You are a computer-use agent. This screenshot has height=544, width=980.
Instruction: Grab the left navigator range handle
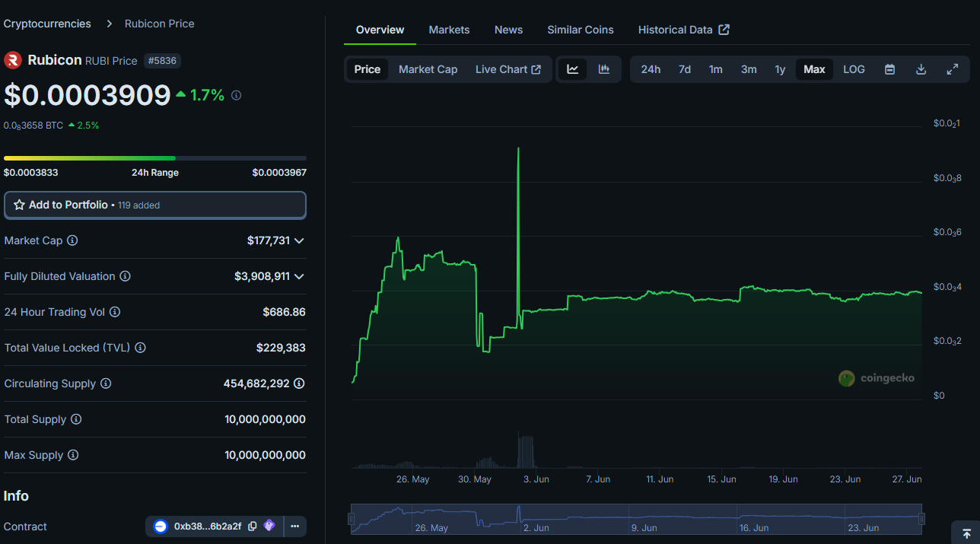pyautogui.click(x=351, y=519)
